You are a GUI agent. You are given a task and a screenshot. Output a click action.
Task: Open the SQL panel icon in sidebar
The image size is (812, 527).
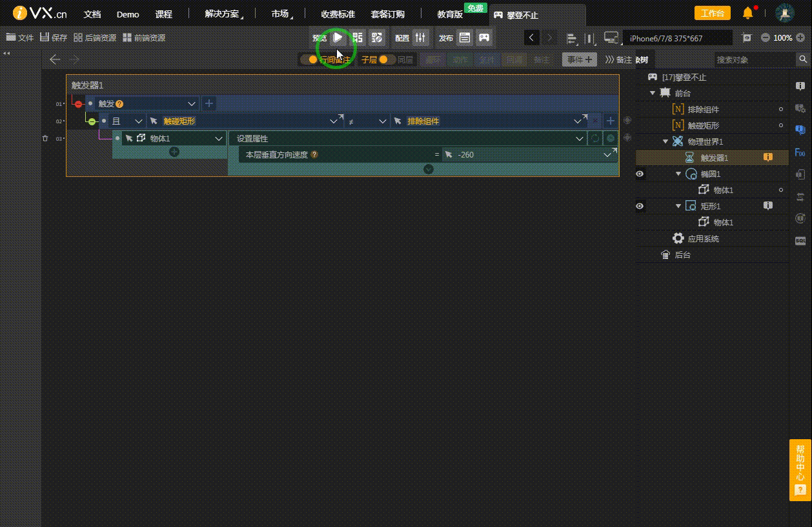click(x=800, y=240)
